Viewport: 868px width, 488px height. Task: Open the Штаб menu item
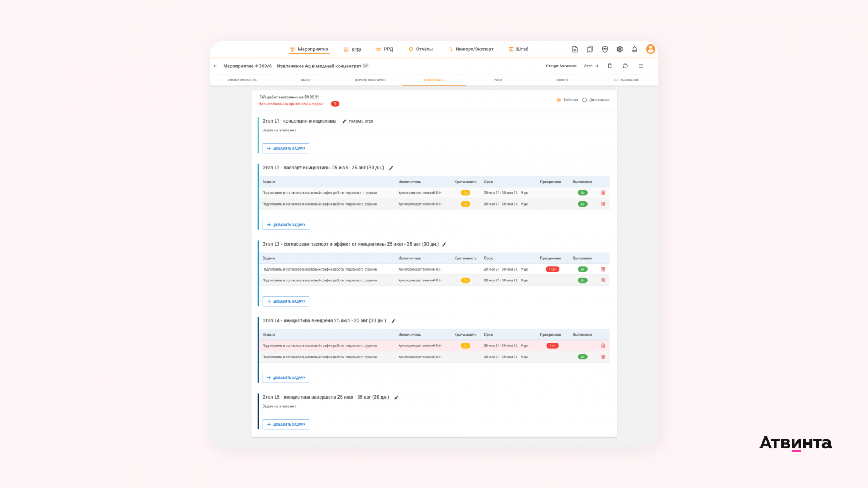(519, 49)
